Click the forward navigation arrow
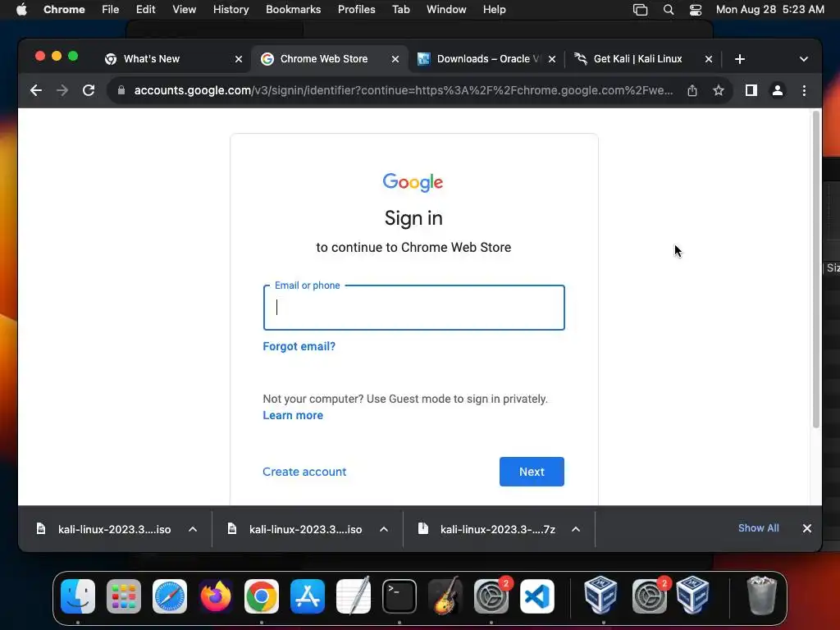Screen dimensions: 840x630 coord(62,90)
